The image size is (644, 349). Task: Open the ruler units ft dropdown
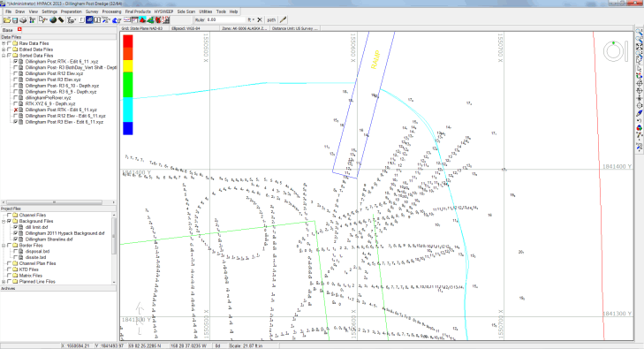[251, 19]
